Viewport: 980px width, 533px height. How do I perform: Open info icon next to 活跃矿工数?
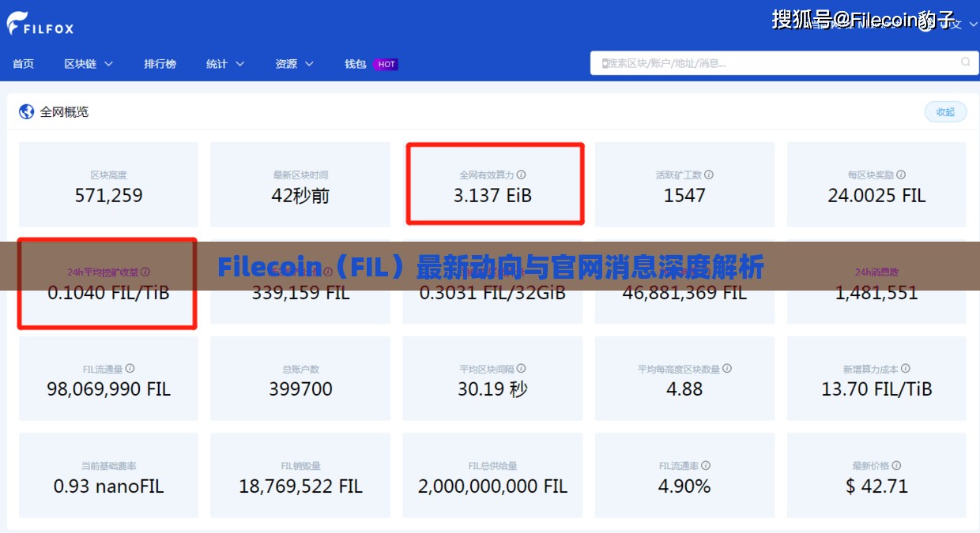point(709,175)
